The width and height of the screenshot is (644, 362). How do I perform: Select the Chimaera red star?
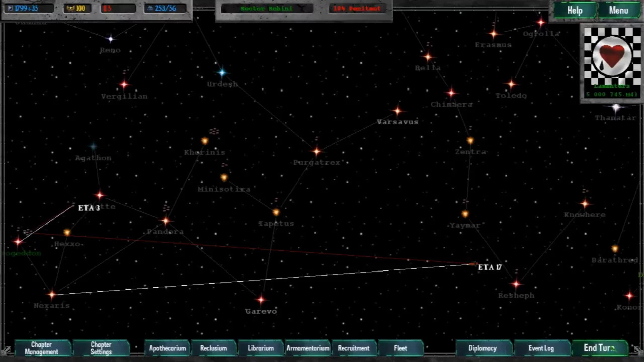451,93
